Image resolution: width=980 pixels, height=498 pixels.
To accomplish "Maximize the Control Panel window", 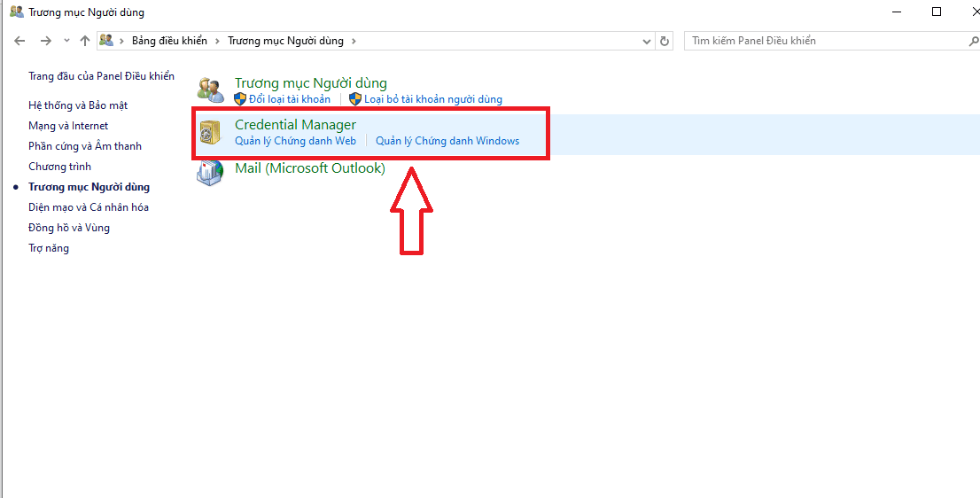I will [937, 12].
